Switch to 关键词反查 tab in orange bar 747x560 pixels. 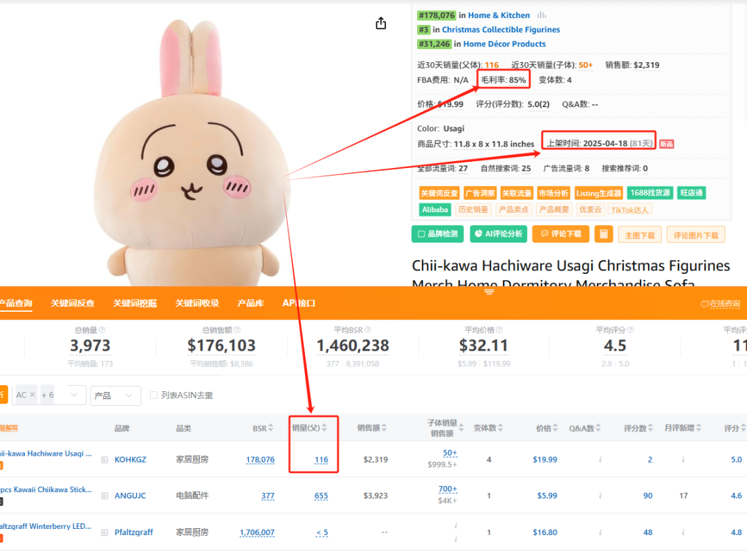[73, 304]
